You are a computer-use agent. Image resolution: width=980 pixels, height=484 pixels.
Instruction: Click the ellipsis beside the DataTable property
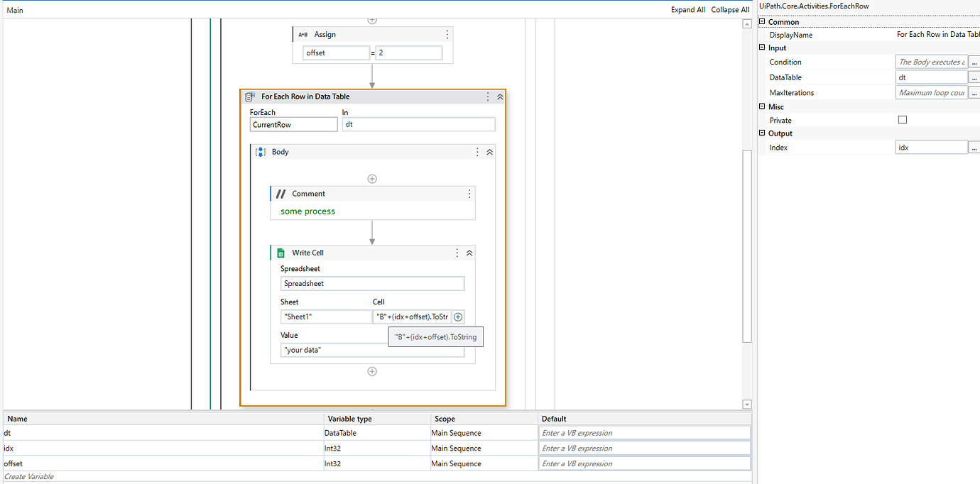(x=974, y=77)
